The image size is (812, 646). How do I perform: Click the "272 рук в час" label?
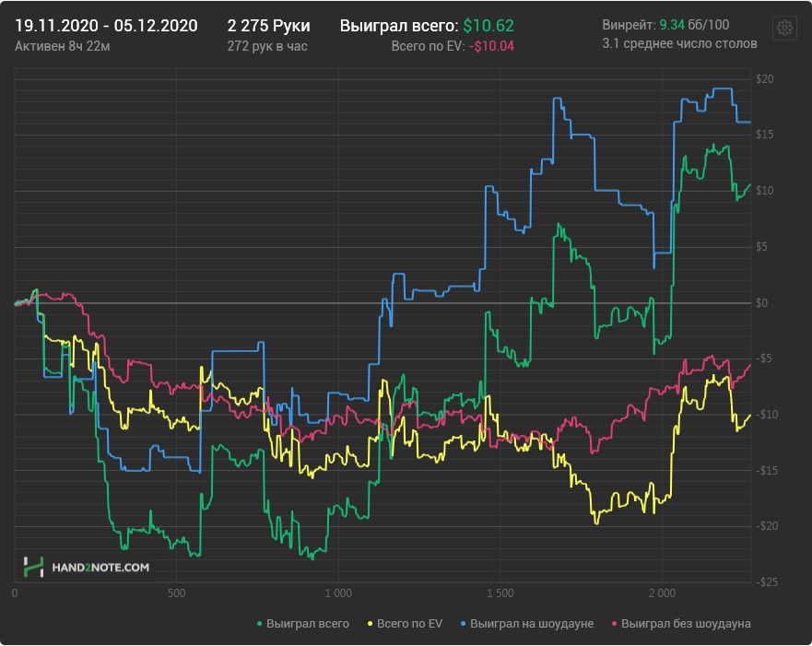point(267,45)
